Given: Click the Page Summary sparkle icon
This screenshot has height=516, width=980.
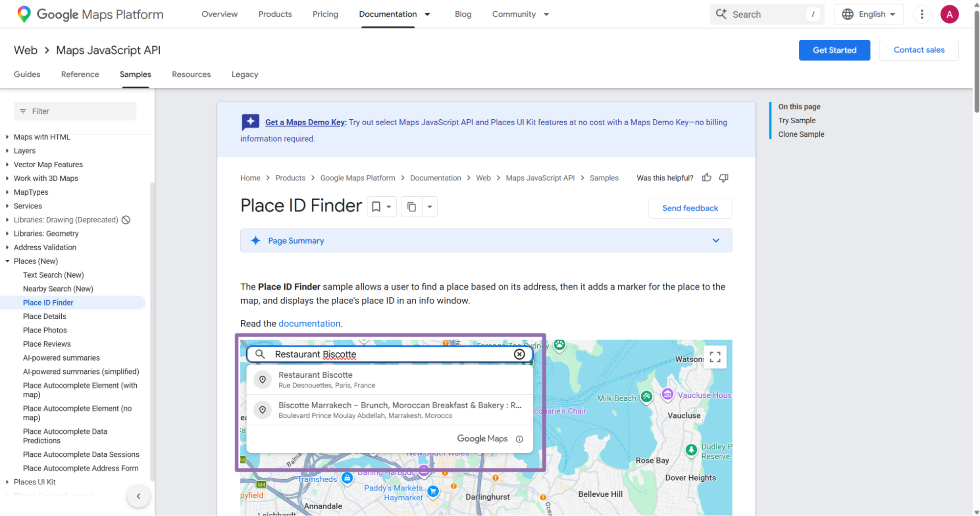Looking at the screenshot, I should pos(255,240).
